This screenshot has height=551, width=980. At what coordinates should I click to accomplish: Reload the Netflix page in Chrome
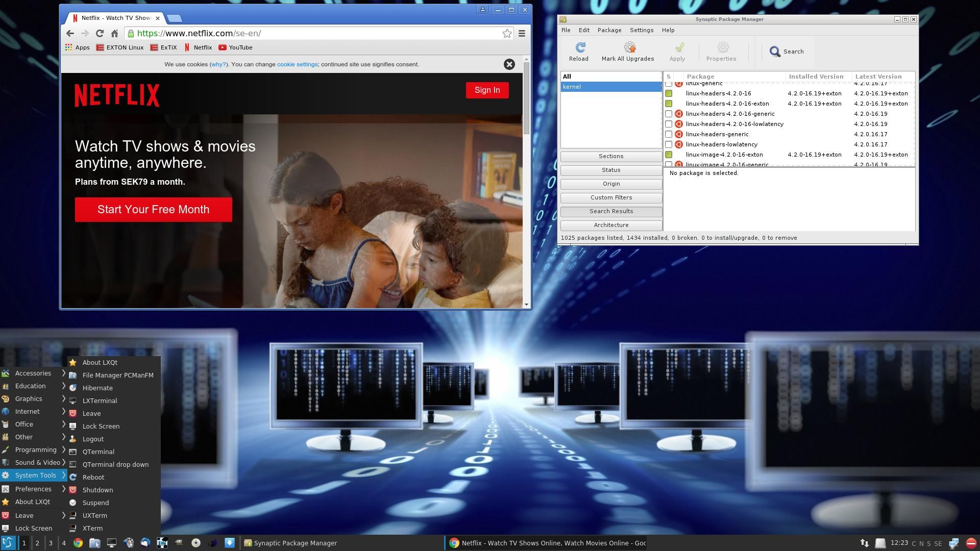[x=100, y=33]
